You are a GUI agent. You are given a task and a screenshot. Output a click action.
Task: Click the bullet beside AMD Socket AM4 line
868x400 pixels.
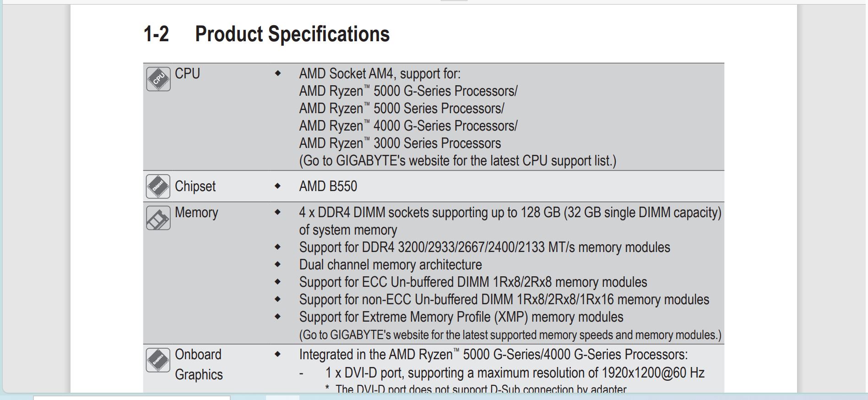[x=277, y=73]
